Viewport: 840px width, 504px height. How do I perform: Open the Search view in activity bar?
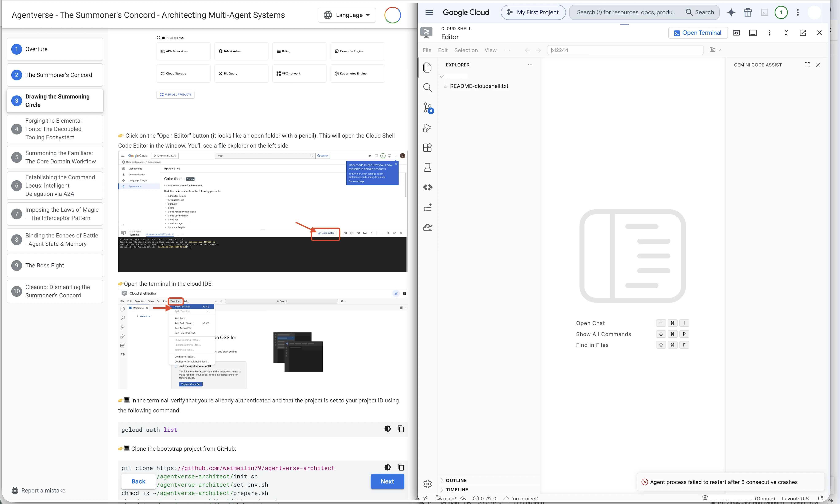tap(427, 88)
